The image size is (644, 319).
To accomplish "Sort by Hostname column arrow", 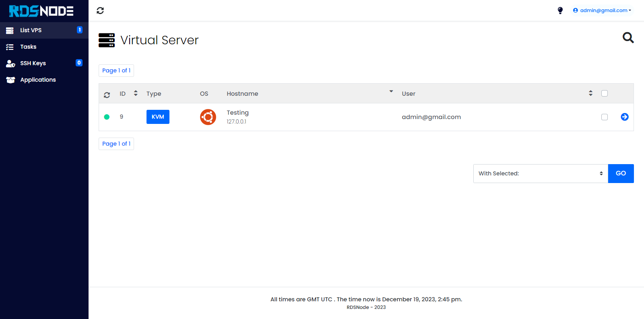I will (x=391, y=92).
